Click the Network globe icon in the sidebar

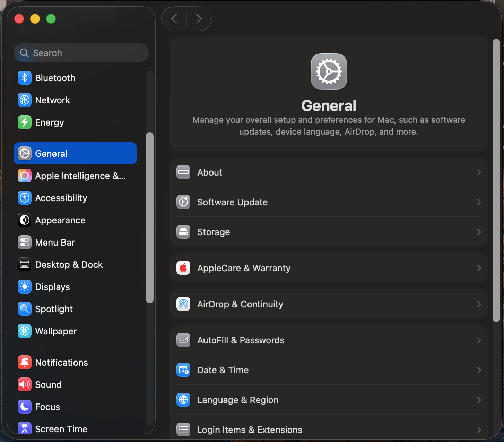[x=25, y=100]
